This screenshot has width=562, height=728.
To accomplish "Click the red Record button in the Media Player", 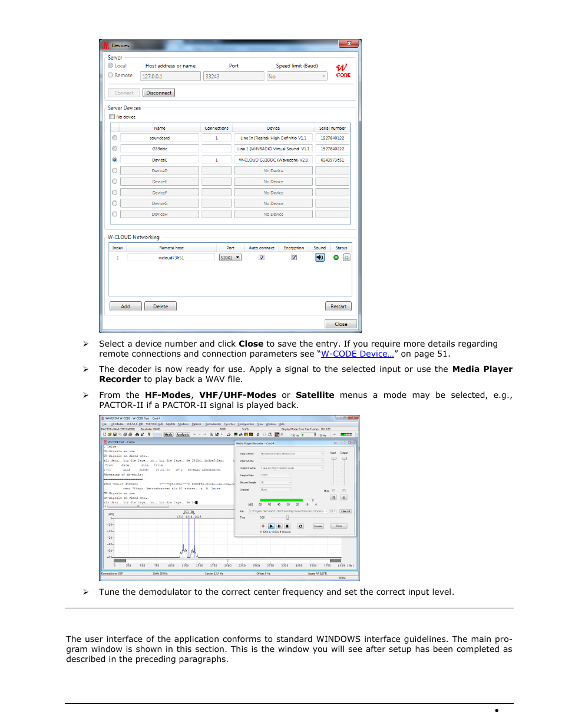I will pos(263,526).
